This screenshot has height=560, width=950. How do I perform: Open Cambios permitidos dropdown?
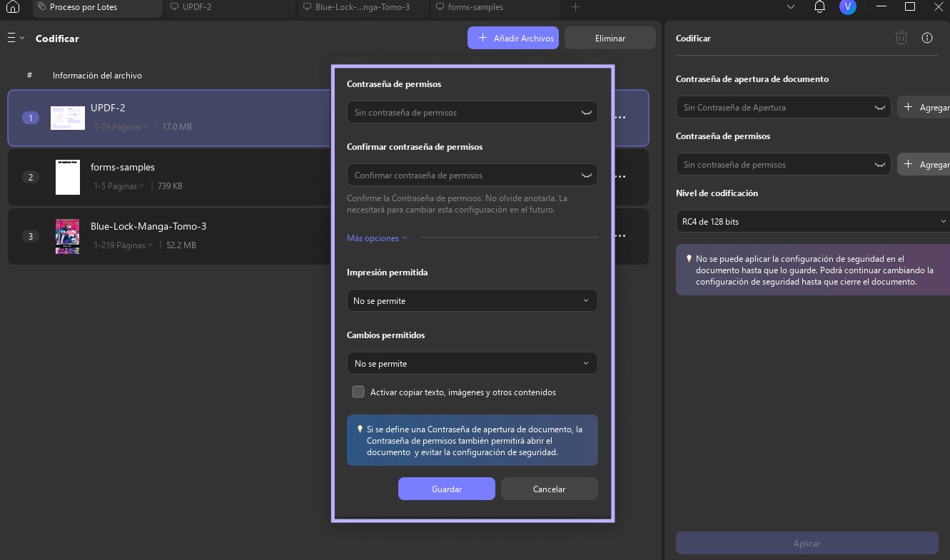472,363
